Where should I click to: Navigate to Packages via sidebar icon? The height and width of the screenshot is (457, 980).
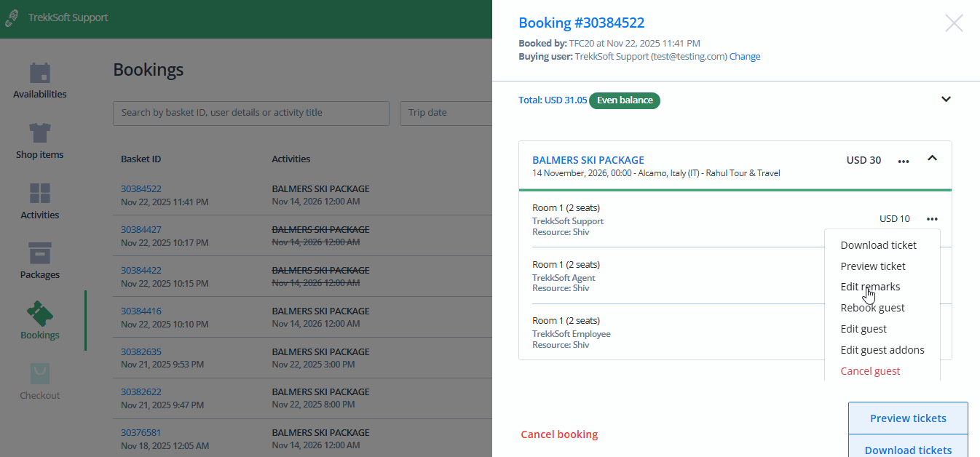[39, 260]
